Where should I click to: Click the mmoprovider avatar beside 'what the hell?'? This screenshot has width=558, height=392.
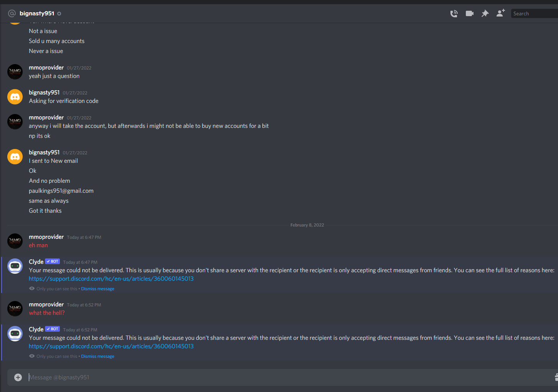pyautogui.click(x=15, y=309)
